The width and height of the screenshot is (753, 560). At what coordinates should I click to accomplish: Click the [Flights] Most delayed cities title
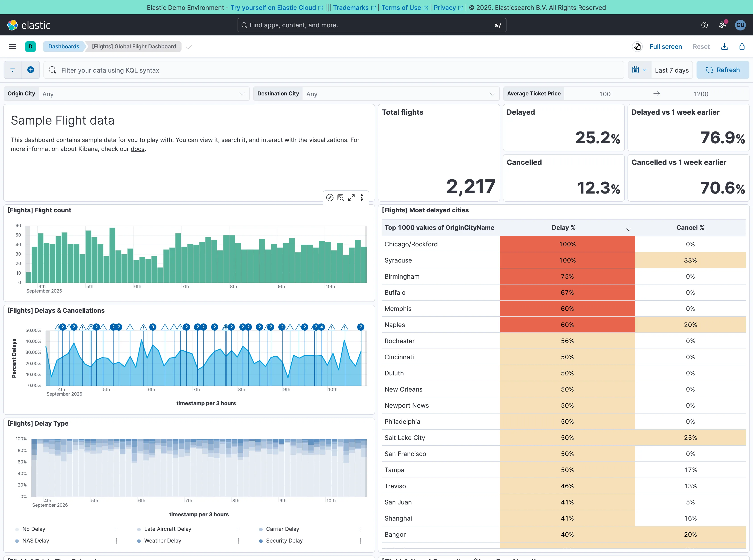tap(425, 210)
